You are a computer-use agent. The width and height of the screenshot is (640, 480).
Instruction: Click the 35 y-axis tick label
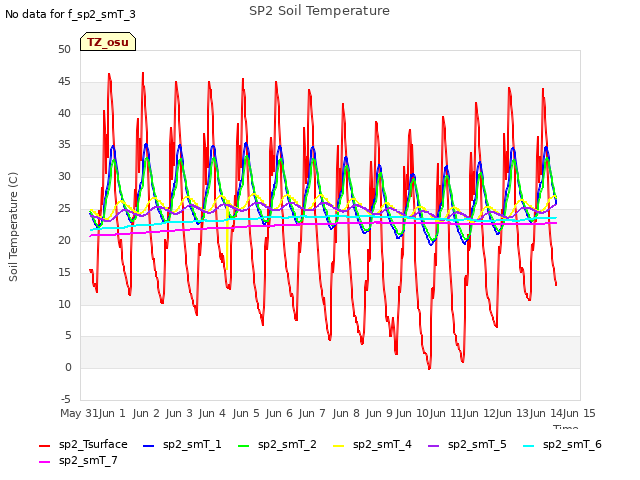(64, 144)
